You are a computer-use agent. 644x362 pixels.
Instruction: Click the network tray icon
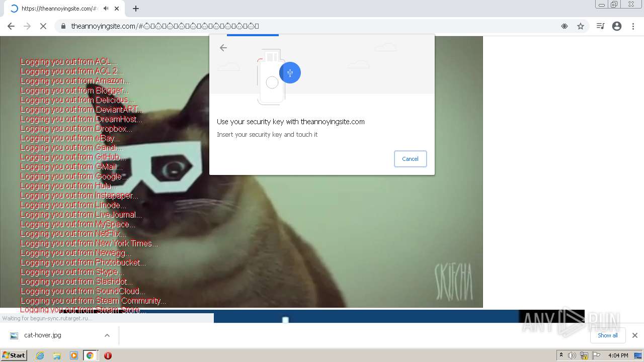click(584, 355)
